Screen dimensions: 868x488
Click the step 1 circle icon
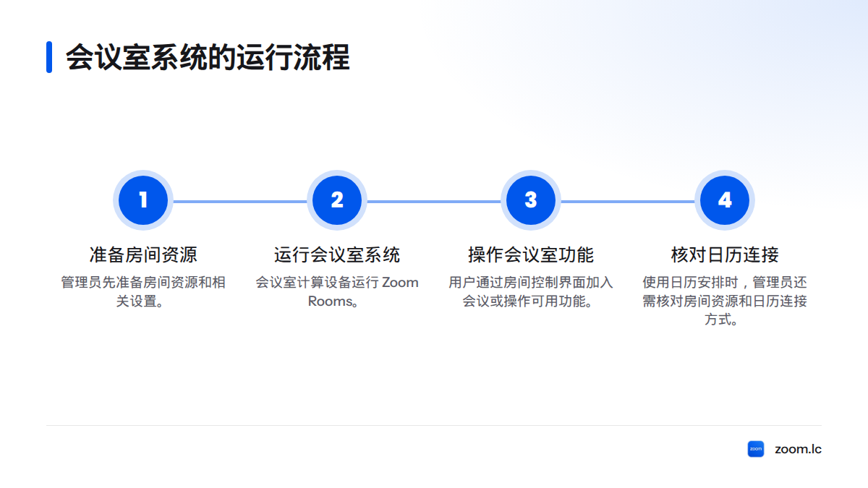click(143, 200)
